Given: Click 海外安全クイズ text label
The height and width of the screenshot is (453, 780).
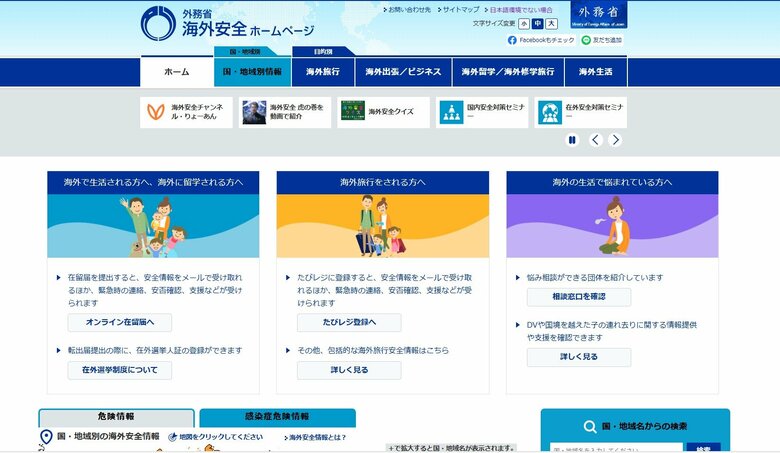Looking at the screenshot, I should 391,112.
